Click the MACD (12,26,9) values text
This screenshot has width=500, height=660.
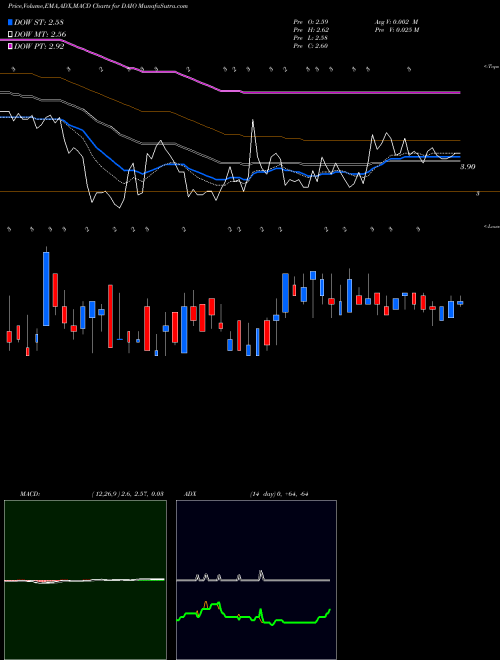pos(127,494)
